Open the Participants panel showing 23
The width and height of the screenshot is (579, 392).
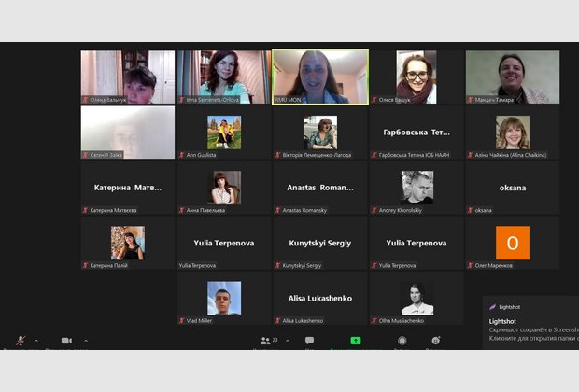pos(267,342)
